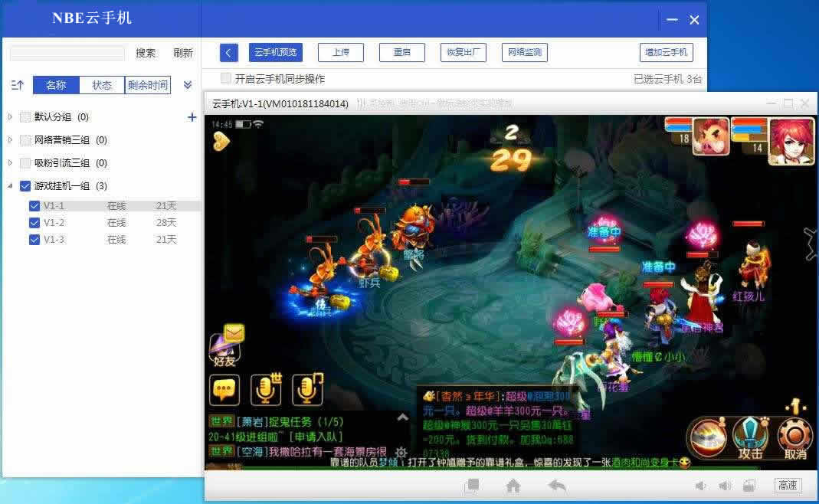
Task: Click the screenshot icon beside 高速
Action: 749,486
